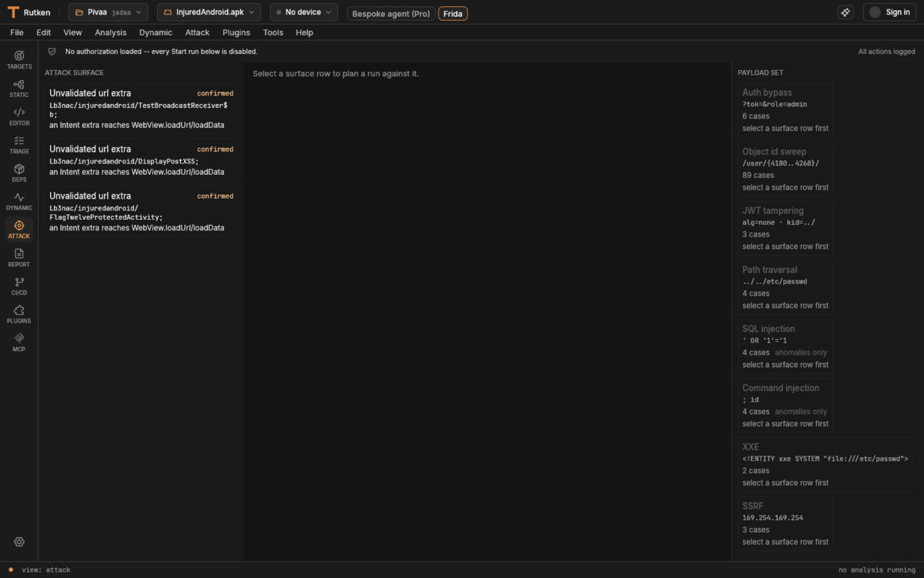
Task: Open the Help menu
Action: [x=304, y=32]
